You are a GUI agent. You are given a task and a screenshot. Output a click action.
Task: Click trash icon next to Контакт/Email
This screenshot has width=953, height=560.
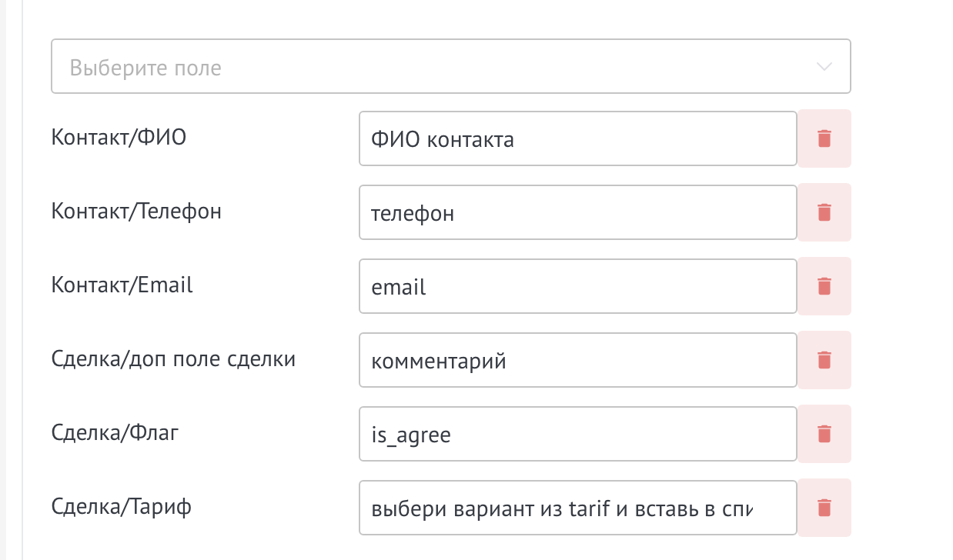click(x=824, y=286)
